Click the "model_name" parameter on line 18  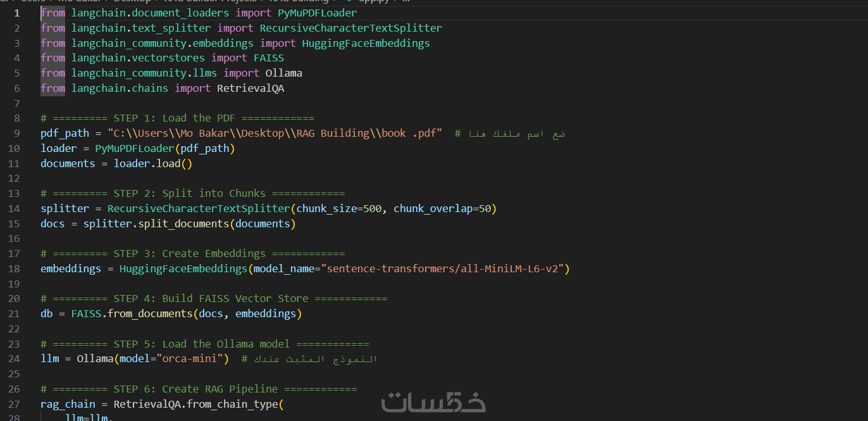click(283, 268)
